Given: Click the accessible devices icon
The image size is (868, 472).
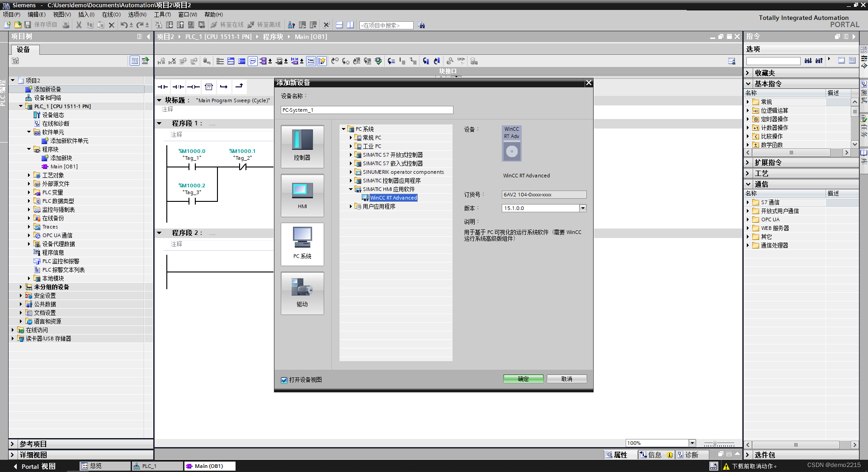Looking at the screenshot, I should point(292,25).
